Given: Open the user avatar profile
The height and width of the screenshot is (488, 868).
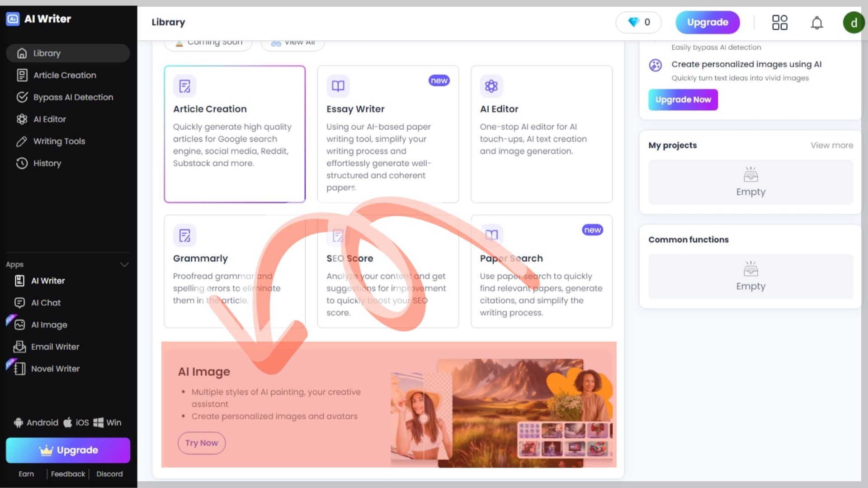Looking at the screenshot, I should (853, 23).
